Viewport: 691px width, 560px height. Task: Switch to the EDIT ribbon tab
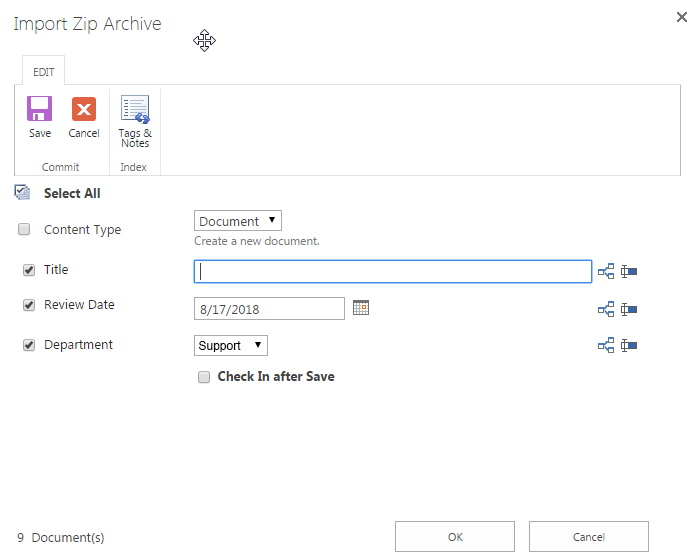[44, 72]
